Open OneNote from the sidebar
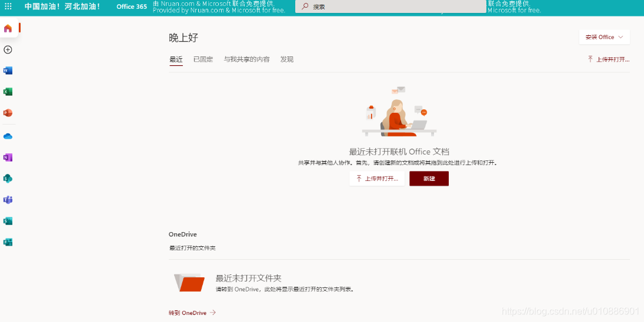The width and height of the screenshot is (644, 322). click(8, 157)
